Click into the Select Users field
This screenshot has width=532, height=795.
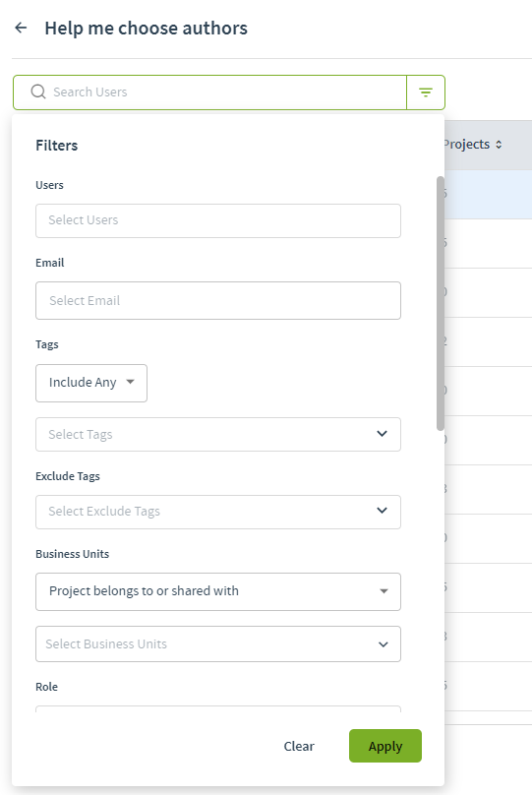tap(218, 220)
